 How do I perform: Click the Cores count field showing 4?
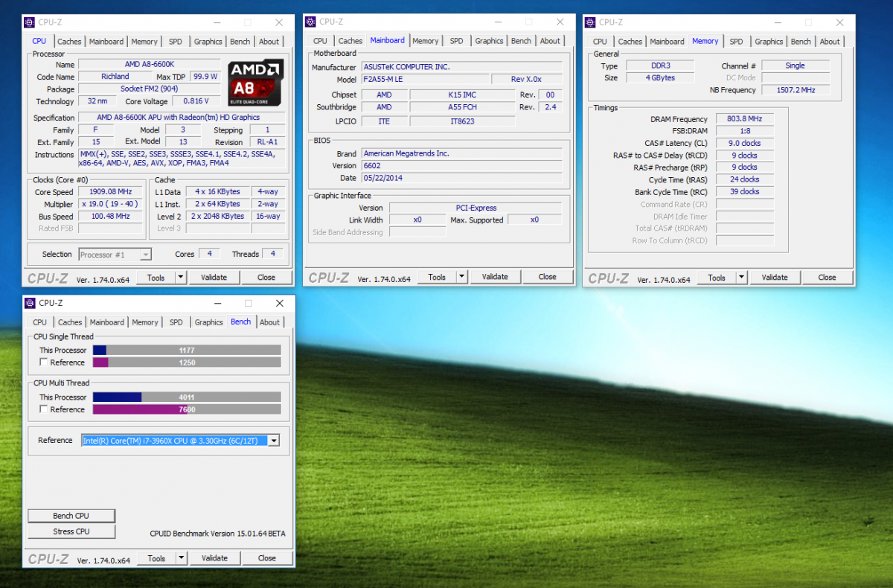[209, 254]
